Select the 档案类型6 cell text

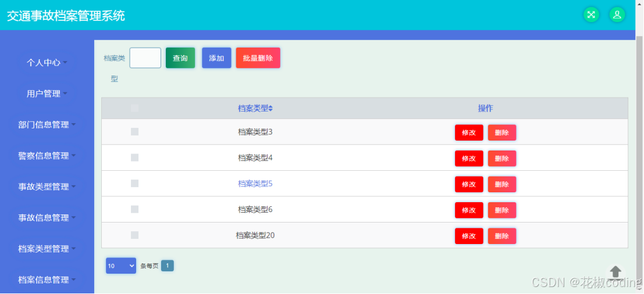255,210
